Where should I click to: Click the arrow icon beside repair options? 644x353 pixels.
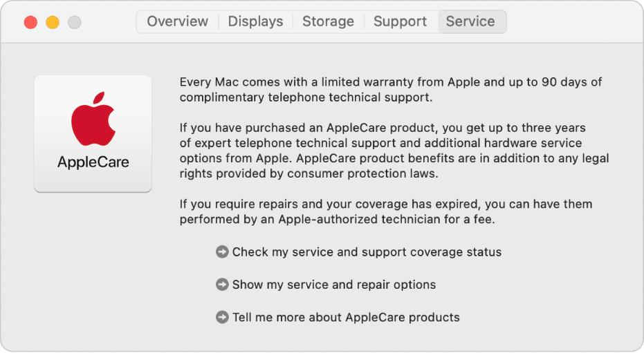[x=222, y=285]
